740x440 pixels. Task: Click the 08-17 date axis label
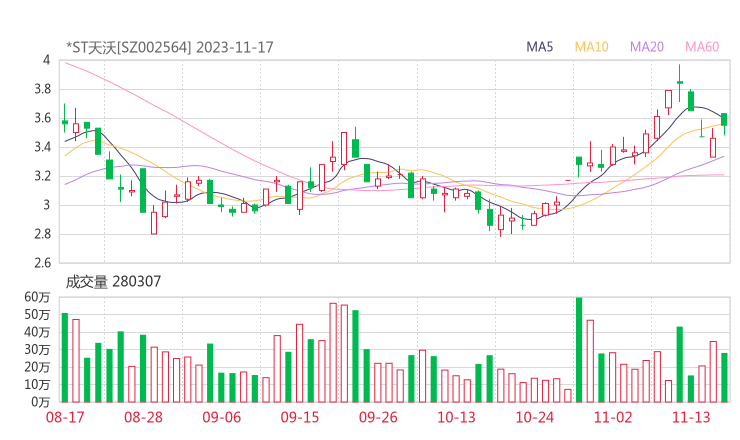pos(65,417)
